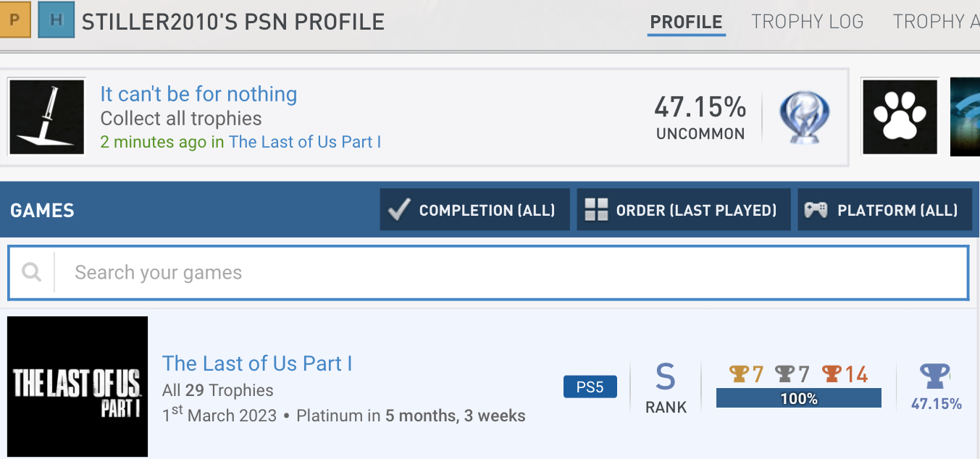980x459 pixels.
Task: Switch to the Profile tab
Action: pos(686,22)
